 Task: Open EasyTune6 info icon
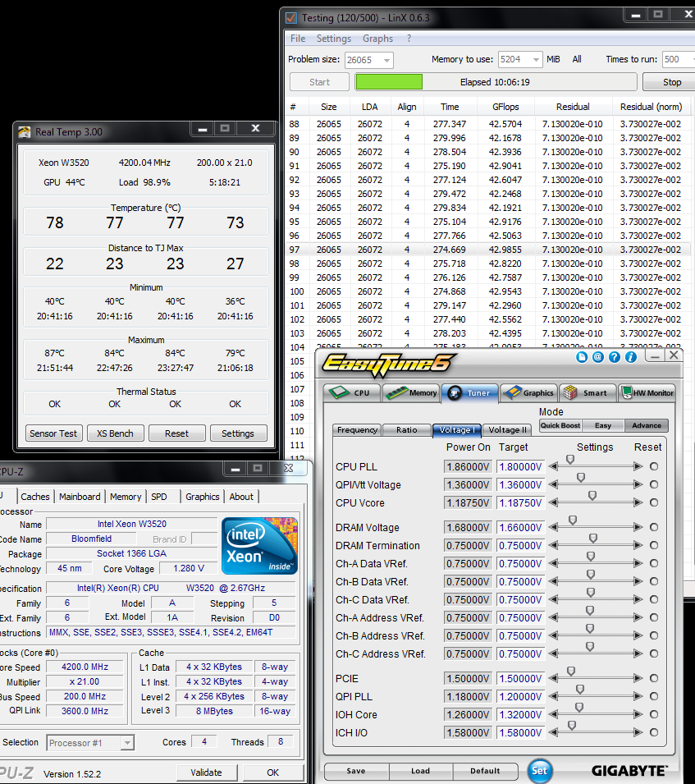[631, 357]
